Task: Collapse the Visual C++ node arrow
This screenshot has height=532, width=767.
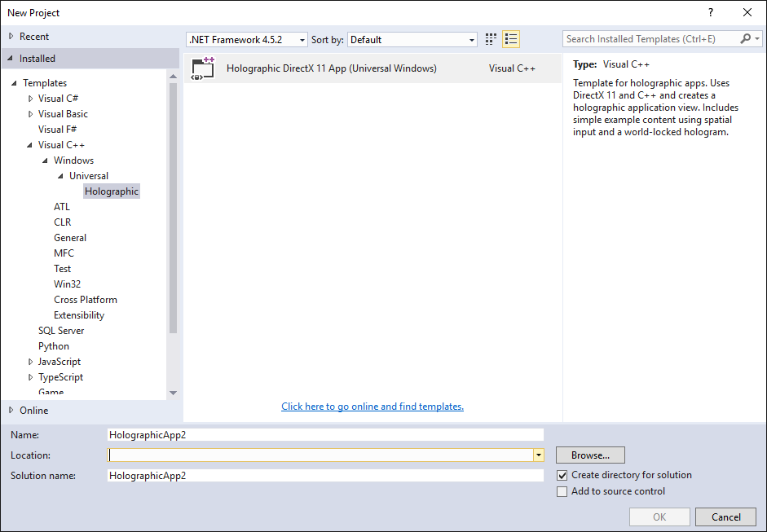Action: click(x=30, y=145)
